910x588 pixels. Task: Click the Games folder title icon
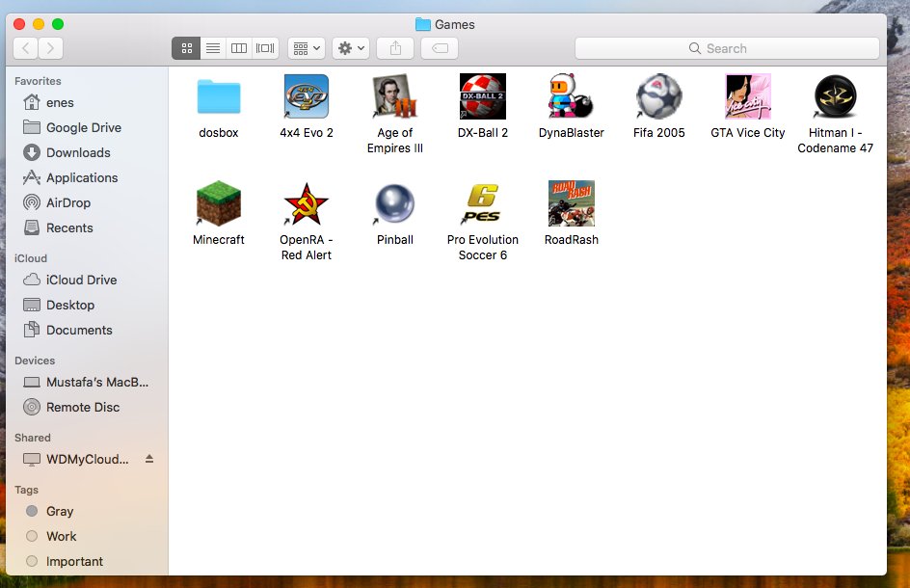coord(423,24)
